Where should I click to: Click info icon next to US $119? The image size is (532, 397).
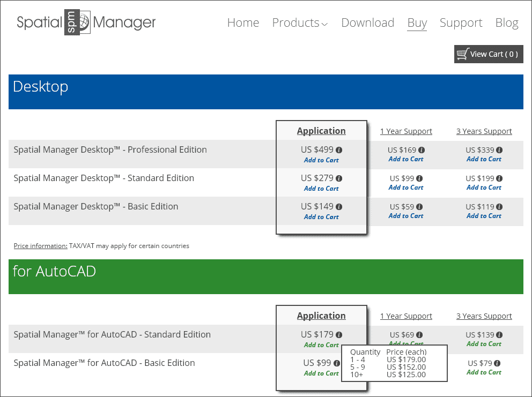499,207
